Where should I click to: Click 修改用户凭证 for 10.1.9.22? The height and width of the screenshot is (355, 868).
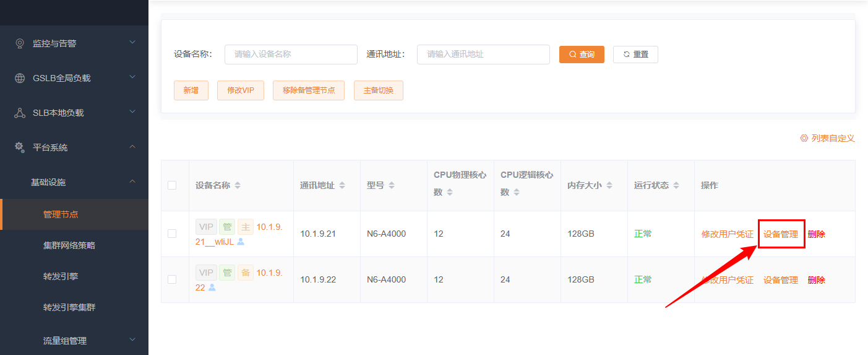click(728, 280)
